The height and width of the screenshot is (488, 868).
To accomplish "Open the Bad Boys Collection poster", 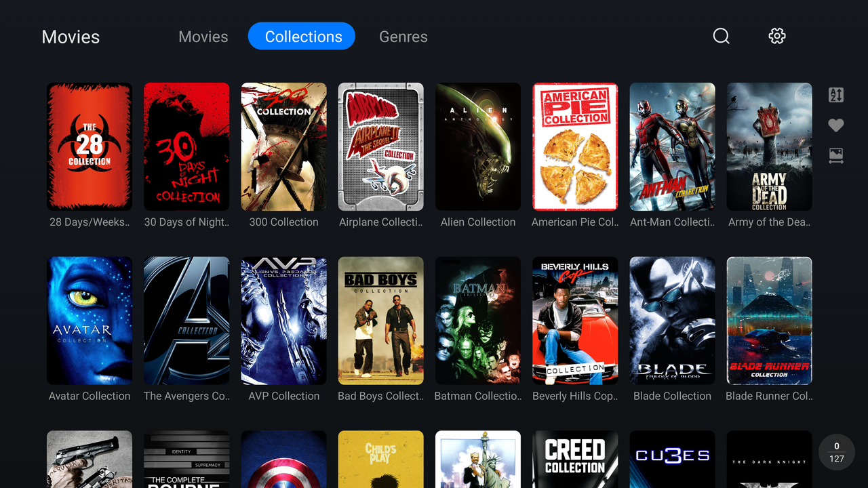I will 381,321.
